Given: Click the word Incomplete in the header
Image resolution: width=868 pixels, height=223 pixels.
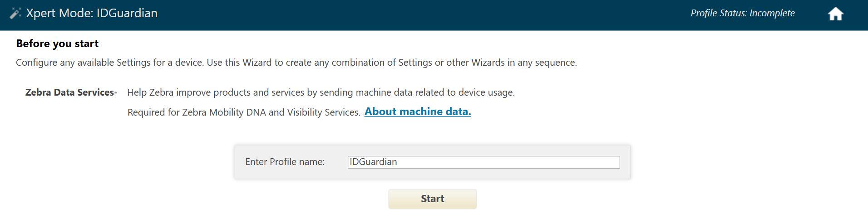Looking at the screenshot, I should pyautogui.click(x=772, y=14).
